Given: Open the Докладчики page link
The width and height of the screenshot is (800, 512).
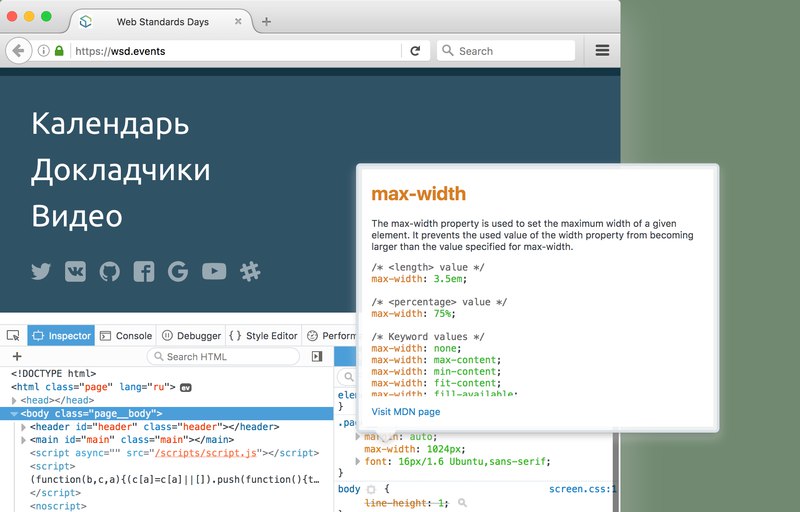Looking at the screenshot, I should tap(121, 170).
